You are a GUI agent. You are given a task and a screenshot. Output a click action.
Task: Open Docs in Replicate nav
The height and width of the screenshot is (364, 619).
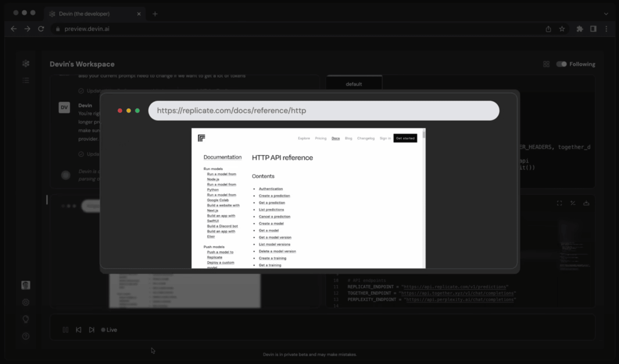point(335,138)
